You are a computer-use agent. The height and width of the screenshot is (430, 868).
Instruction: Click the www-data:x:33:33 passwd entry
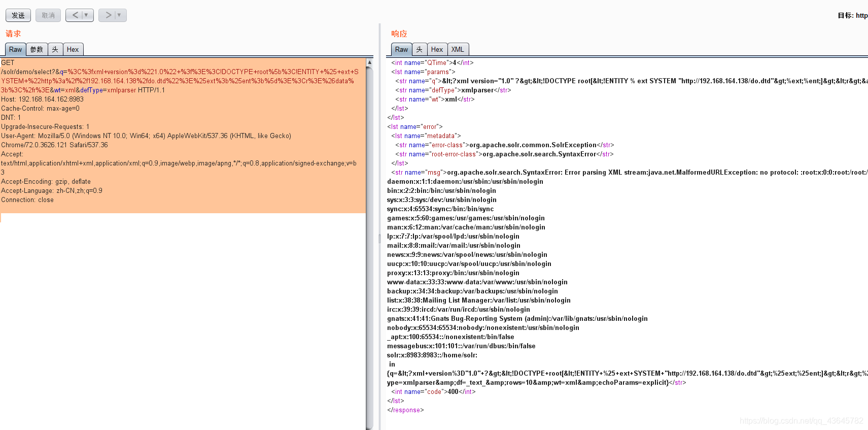coord(477,282)
